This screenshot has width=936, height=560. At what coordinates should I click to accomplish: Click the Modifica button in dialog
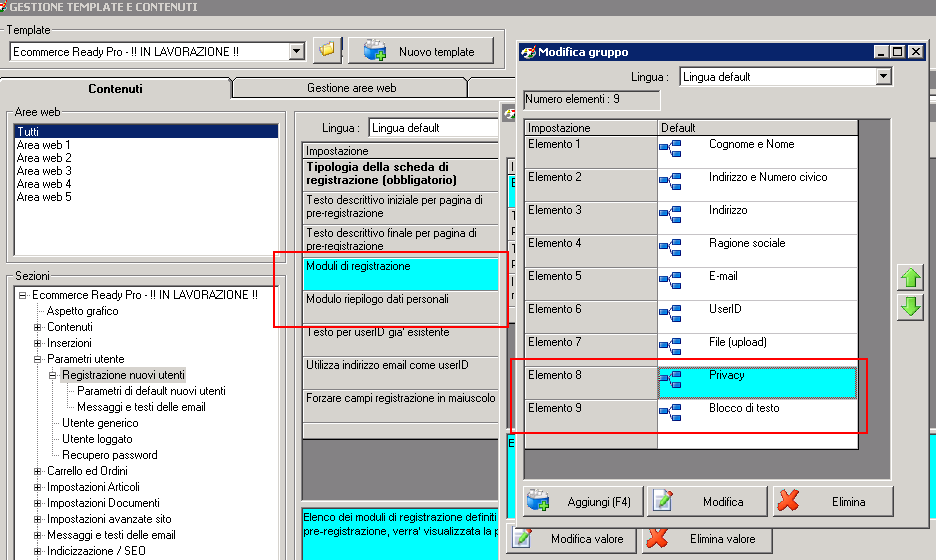tap(708, 501)
